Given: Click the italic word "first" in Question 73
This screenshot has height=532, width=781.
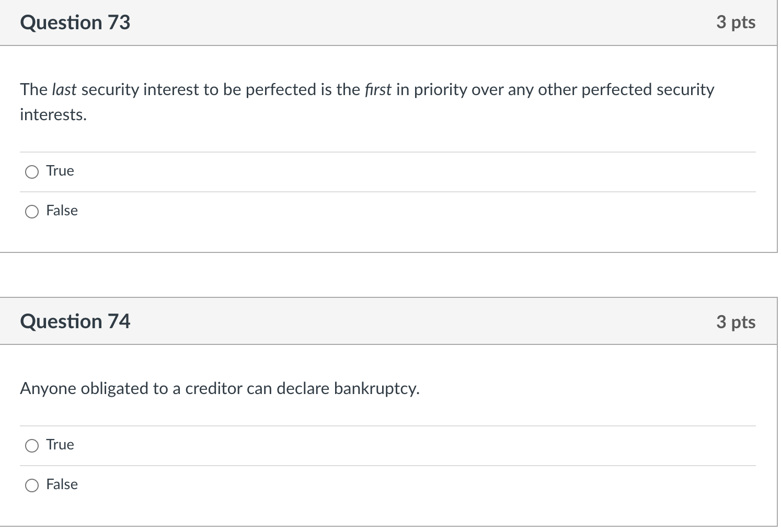Looking at the screenshot, I should (378, 90).
